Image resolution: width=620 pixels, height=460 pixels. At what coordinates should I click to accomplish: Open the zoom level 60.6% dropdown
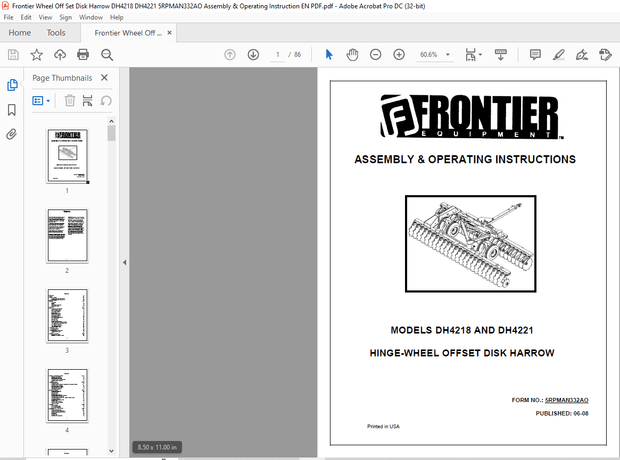coord(448,55)
